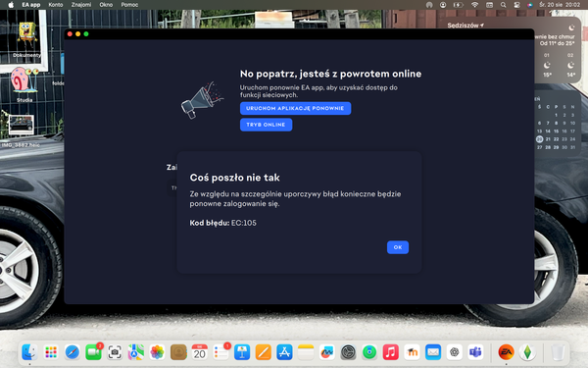Close the EA app window
The image size is (588, 368).
[70, 34]
